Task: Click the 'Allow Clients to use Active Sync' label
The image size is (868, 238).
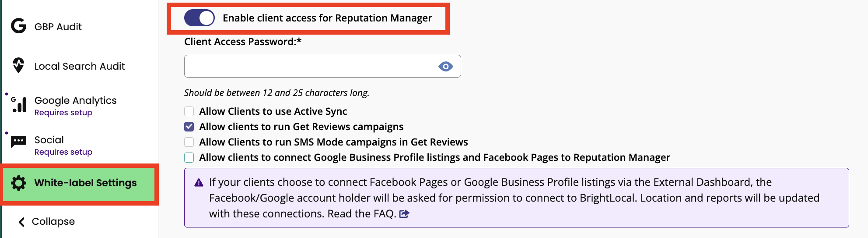Action: tap(273, 111)
